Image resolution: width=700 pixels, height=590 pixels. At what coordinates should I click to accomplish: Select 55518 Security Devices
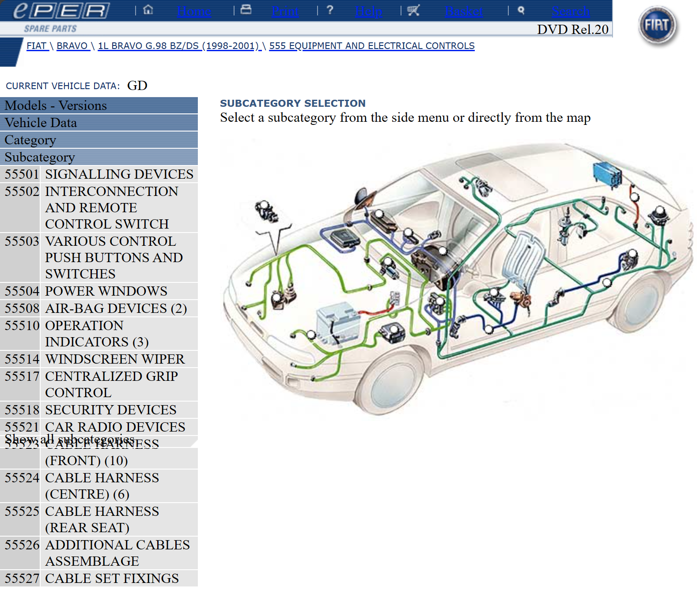click(x=99, y=410)
